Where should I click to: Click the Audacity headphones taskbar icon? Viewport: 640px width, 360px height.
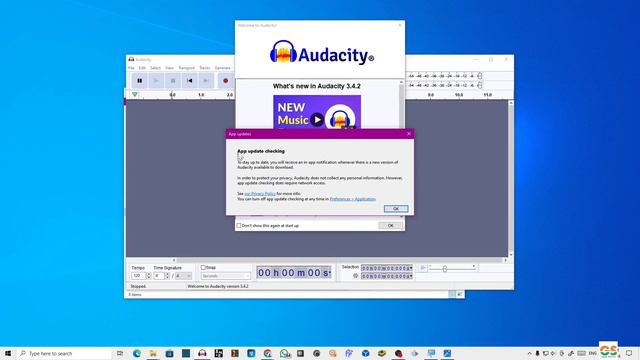point(202,353)
